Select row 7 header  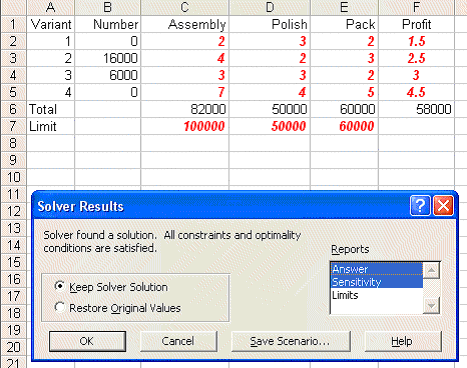click(13, 126)
